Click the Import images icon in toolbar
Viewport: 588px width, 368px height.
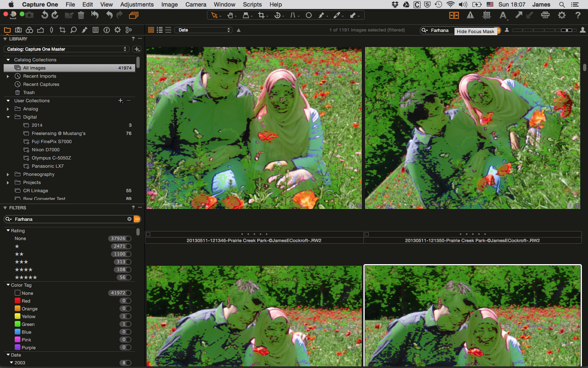(x=13, y=15)
